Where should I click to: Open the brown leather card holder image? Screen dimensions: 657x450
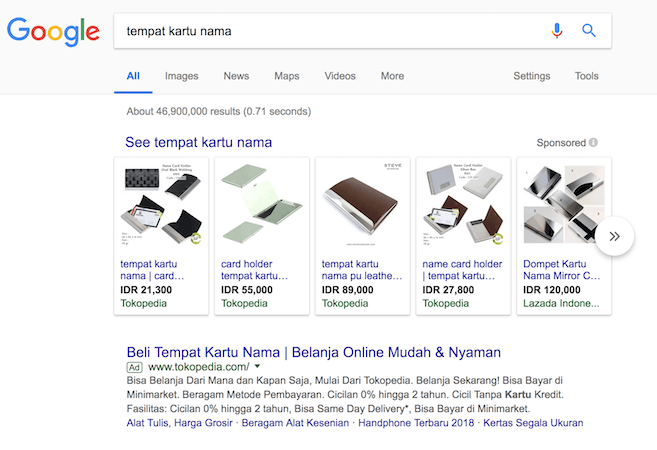click(x=362, y=204)
